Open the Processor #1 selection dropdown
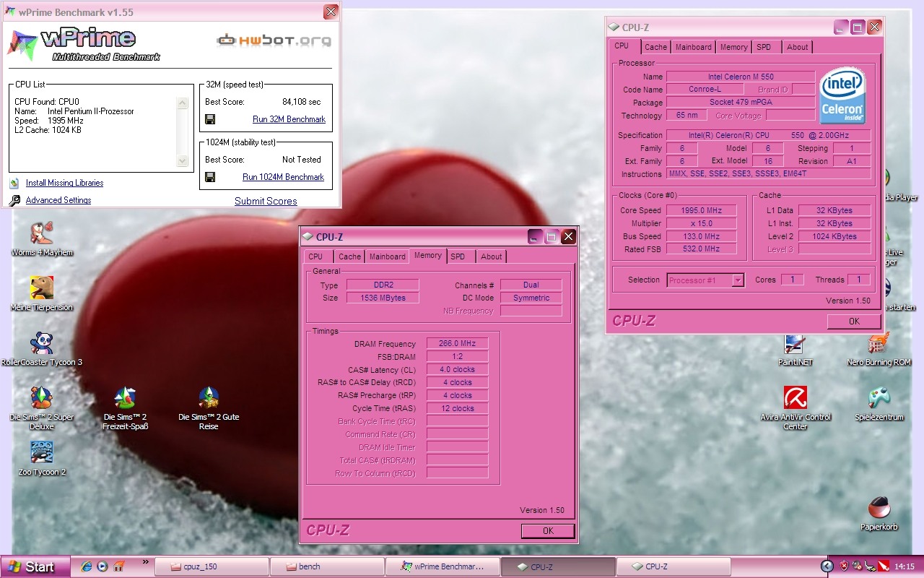The width and height of the screenshot is (924, 578). 738,280
